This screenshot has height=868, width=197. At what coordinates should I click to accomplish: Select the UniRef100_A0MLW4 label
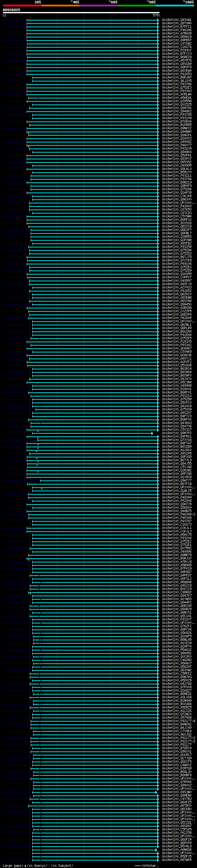pos(177,94)
